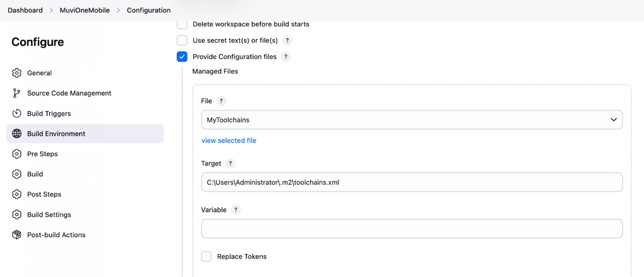The height and width of the screenshot is (277, 644).
Task: Disable 'Provide Configuration files'
Action: coord(182,56)
